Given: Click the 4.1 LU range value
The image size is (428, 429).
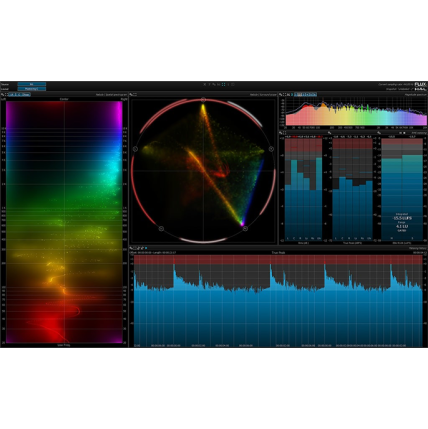Looking at the screenshot, I should tap(402, 226).
